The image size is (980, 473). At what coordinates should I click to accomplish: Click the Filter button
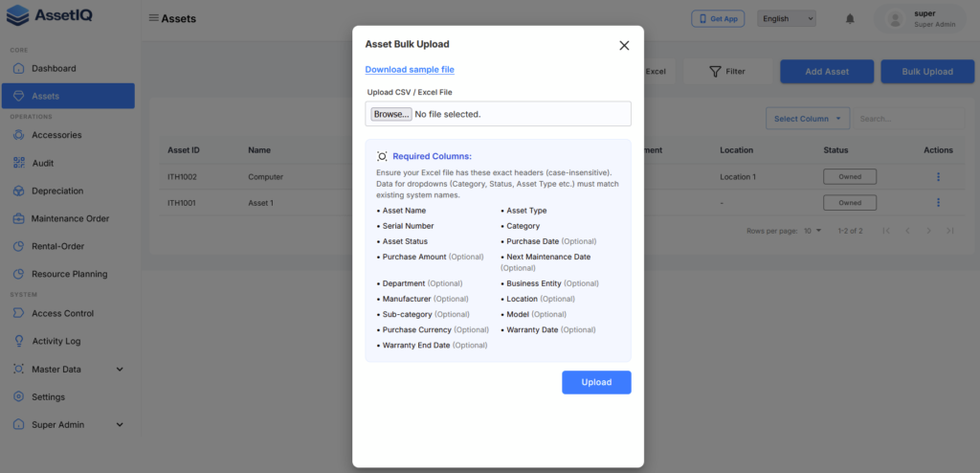click(x=727, y=71)
